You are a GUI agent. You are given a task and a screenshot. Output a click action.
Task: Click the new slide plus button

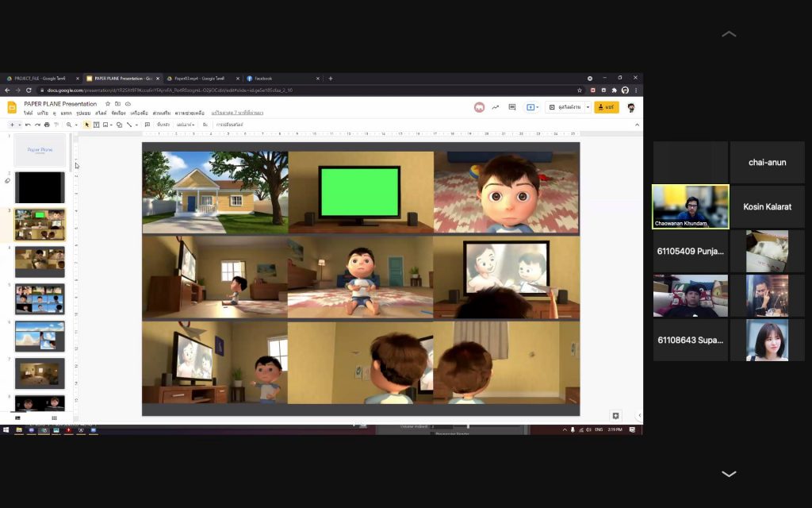[12, 125]
